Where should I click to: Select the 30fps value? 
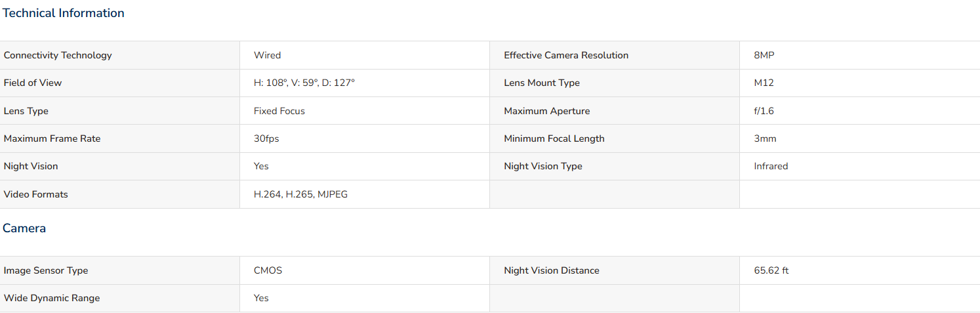coord(266,138)
